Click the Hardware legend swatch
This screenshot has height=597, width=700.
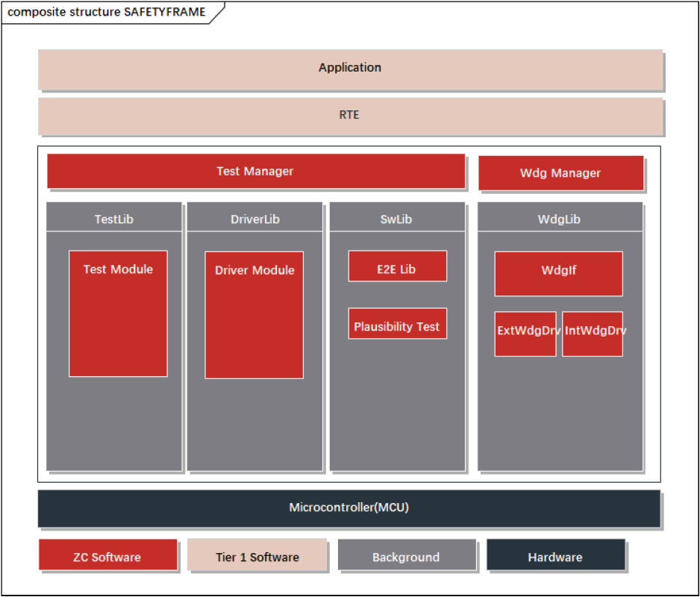pos(555,555)
